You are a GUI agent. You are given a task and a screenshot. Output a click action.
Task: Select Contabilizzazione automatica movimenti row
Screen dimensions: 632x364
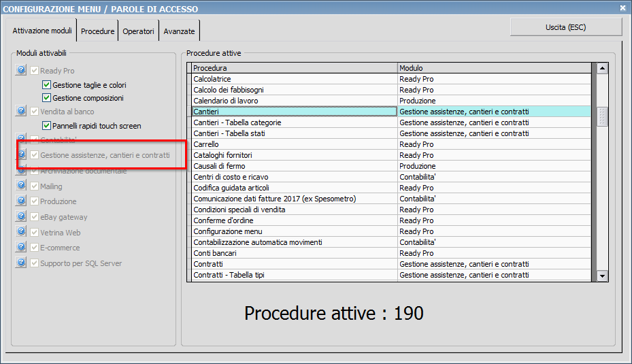click(x=391, y=242)
